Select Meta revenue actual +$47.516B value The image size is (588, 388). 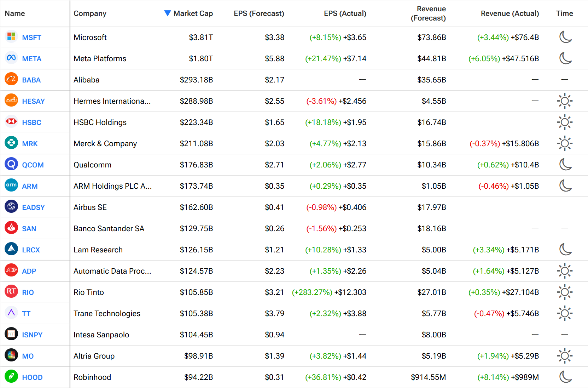[520, 58]
